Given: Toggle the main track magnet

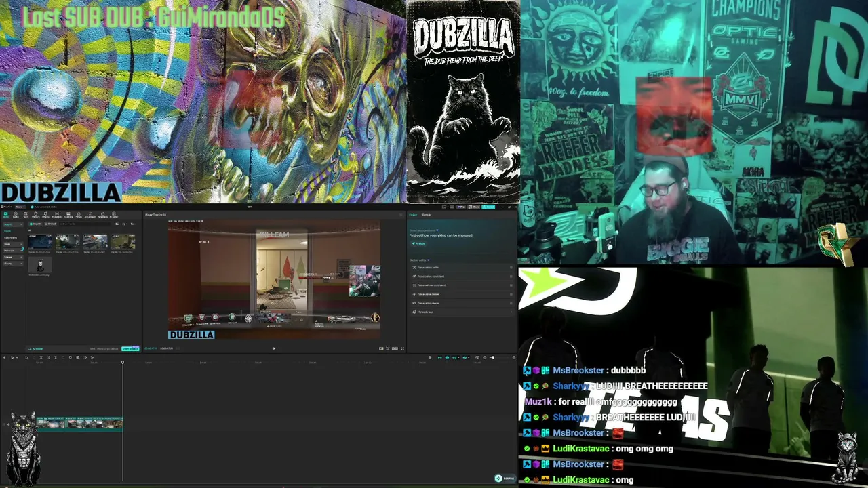Looking at the screenshot, I should coord(439,357).
